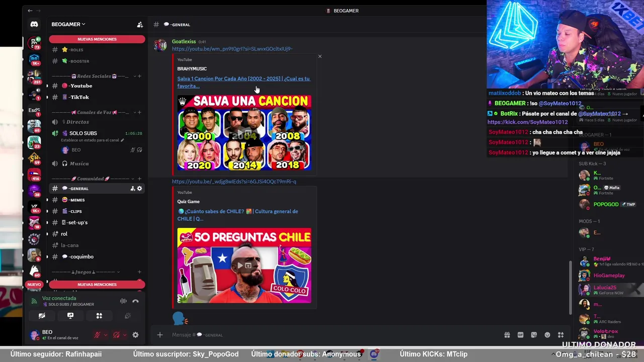Open the emoji picker

point(547,335)
